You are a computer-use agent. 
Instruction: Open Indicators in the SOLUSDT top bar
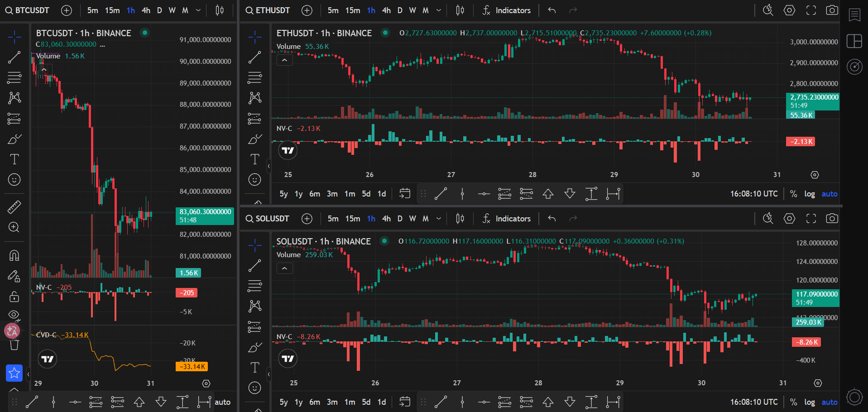507,219
